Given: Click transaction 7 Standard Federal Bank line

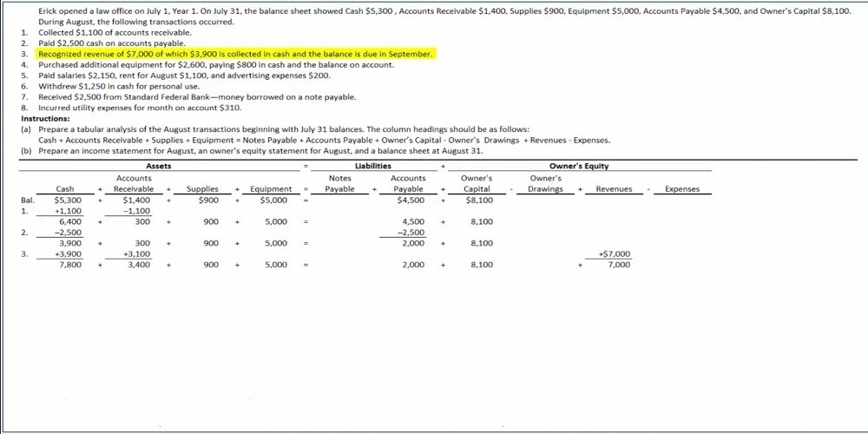Looking at the screenshot, I should tap(197, 97).
